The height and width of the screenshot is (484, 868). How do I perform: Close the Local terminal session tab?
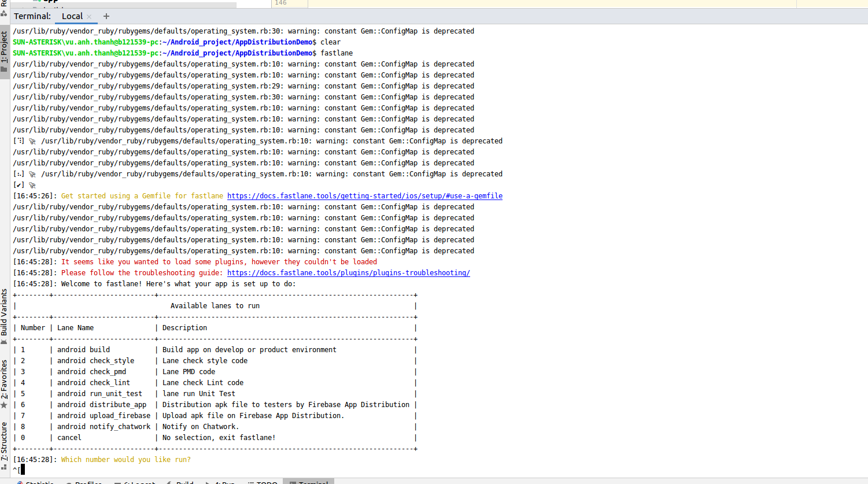point(89,17)
